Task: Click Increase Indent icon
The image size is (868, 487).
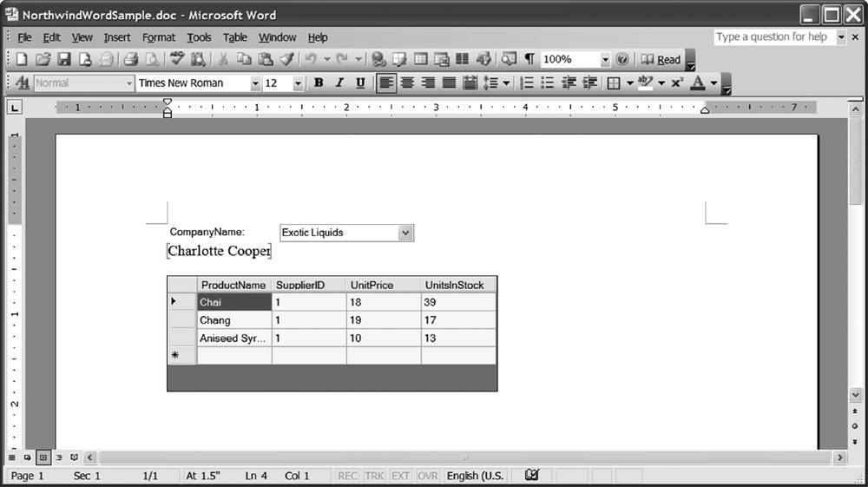Action: (x=589, y=83)
